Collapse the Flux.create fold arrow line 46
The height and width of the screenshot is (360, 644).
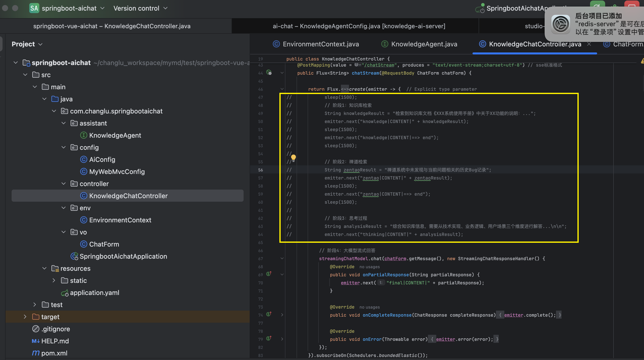(282, 89)
